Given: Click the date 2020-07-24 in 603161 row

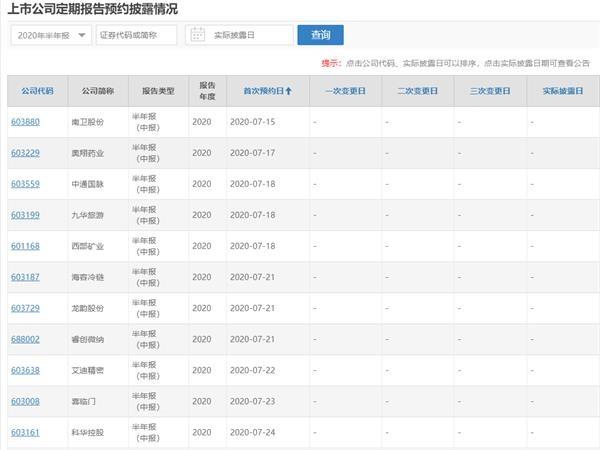Looking at the screenshot, I should coord(253,432).
